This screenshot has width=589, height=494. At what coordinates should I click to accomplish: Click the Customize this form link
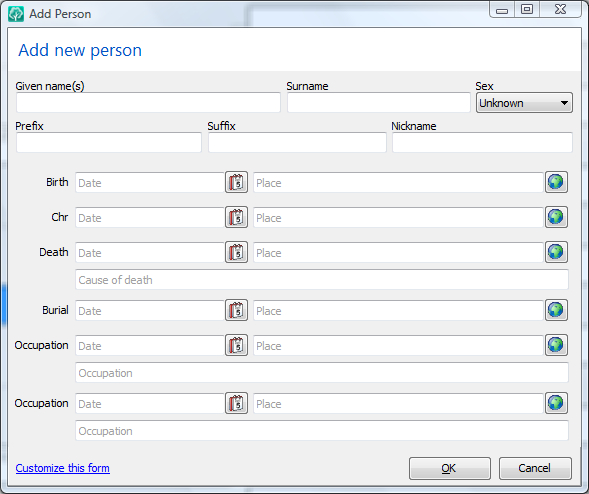[63, 468]
